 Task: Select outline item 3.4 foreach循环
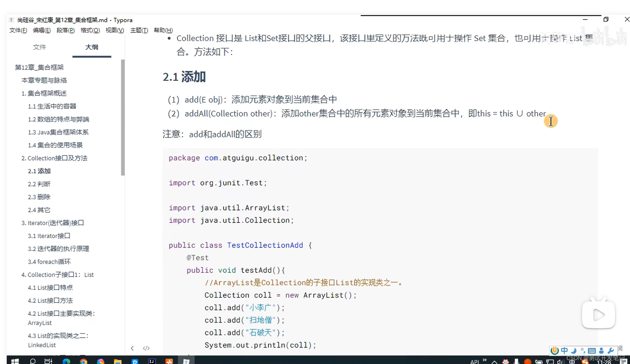pyautogui.click(x=49, y=262)
